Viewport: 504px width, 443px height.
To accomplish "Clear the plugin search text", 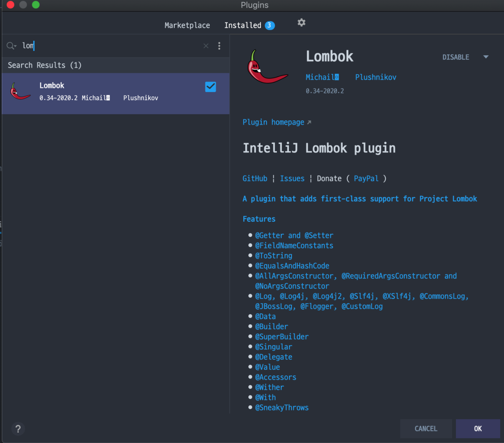I will [x=206, y=46].
